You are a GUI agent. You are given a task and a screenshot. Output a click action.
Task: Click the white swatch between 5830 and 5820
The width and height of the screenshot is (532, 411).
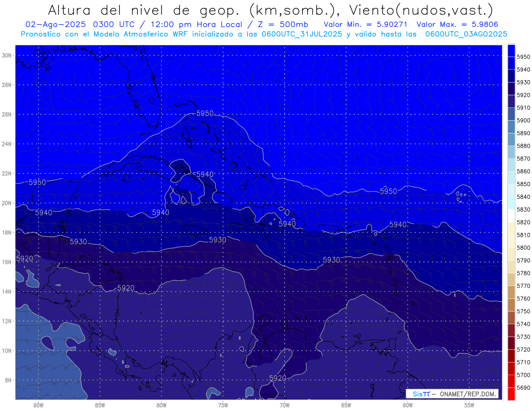coord(511,216)
